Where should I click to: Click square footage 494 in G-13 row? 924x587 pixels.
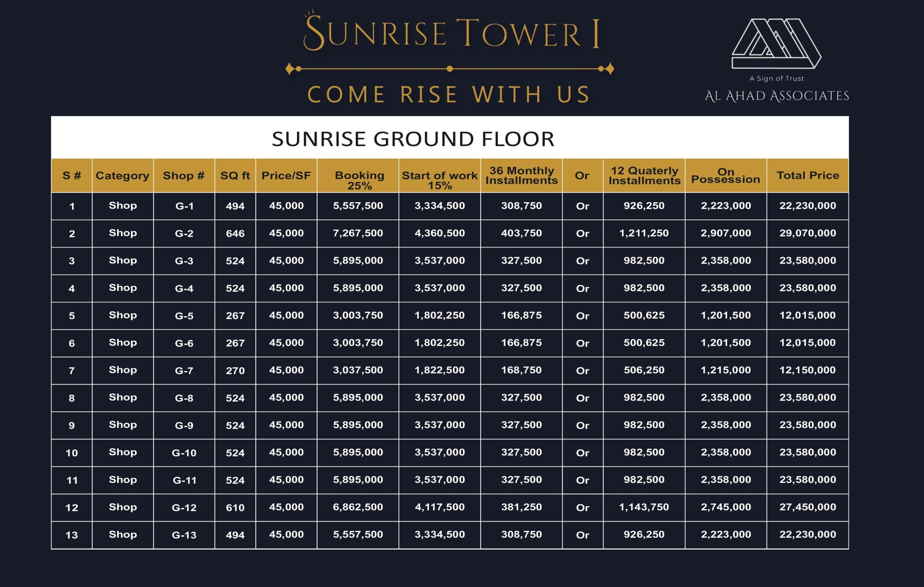[235, 535]
